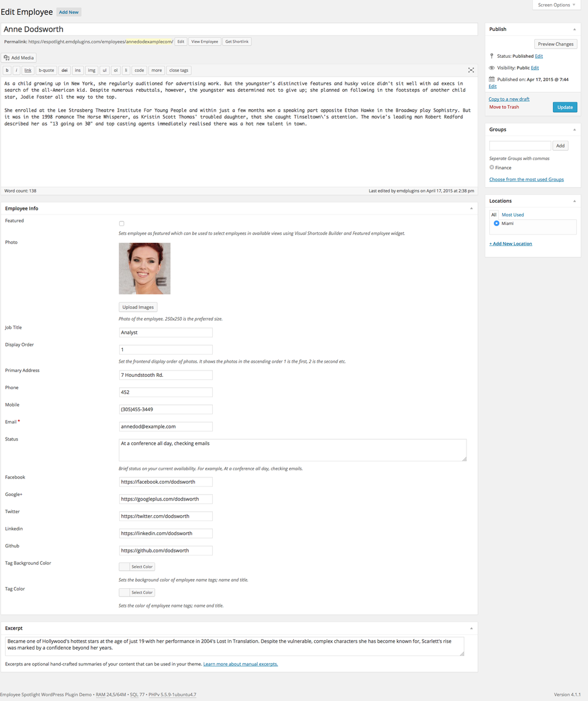Click Copy to a new draft link
588x701 pixels.
coord(509,99)
